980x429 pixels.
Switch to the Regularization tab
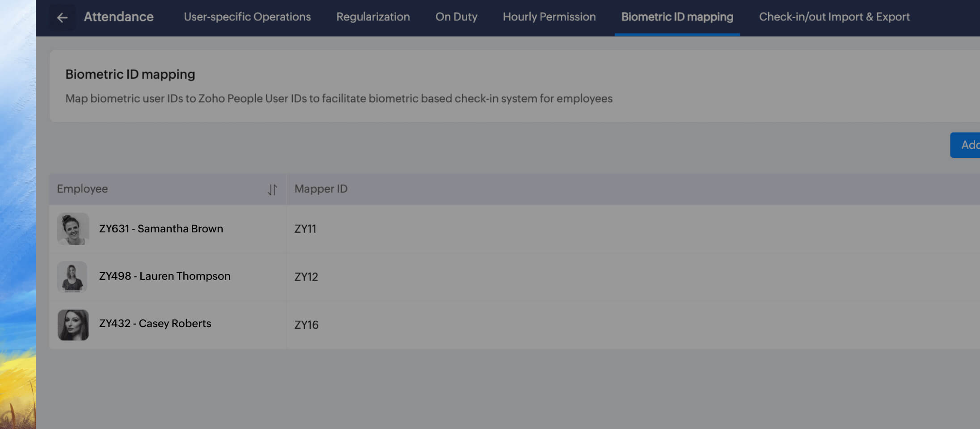coord(373,17)
